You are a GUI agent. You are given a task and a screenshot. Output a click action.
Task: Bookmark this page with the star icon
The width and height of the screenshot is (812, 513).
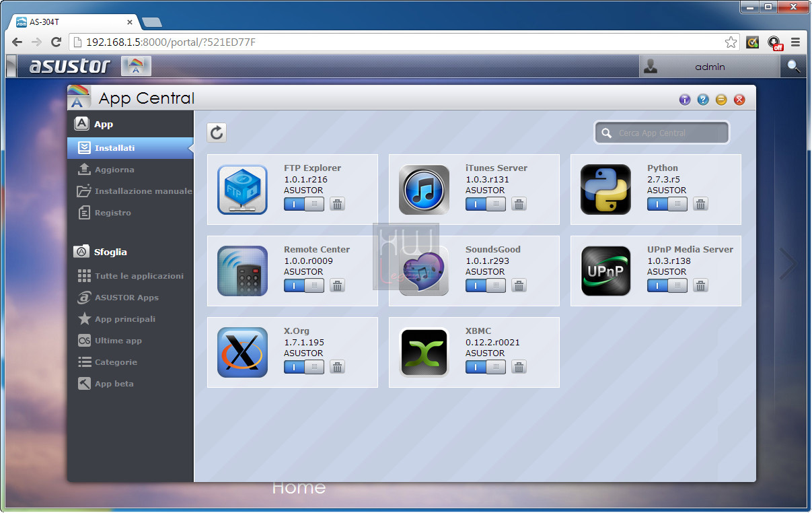point(731,42)
